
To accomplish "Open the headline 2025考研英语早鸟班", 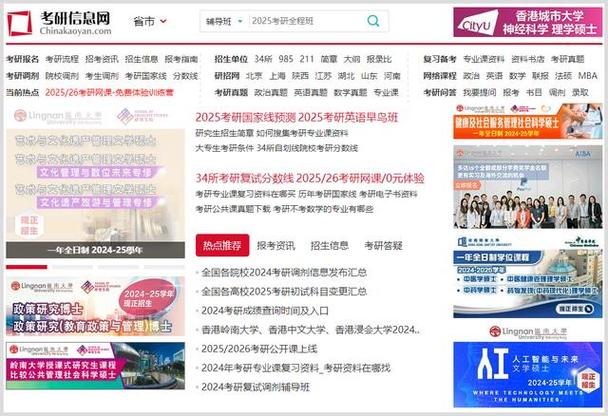I will (x=348, y=117).
